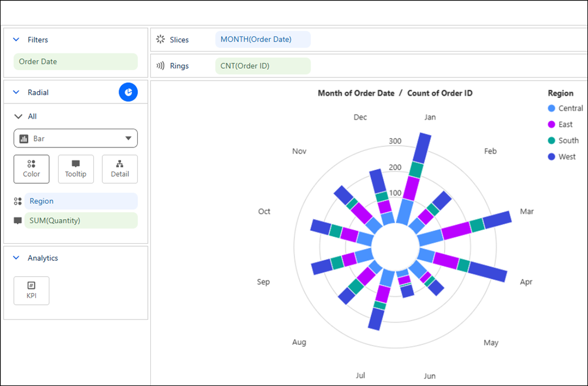Click the May slice label

[491, 343]
